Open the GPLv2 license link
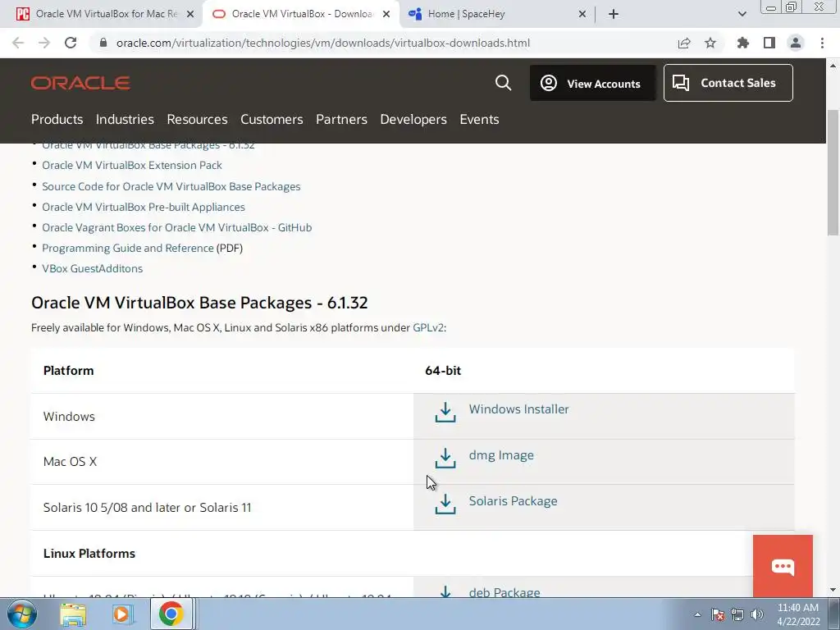840x630 pixels. pyautogui.click(x=428, y=327)
